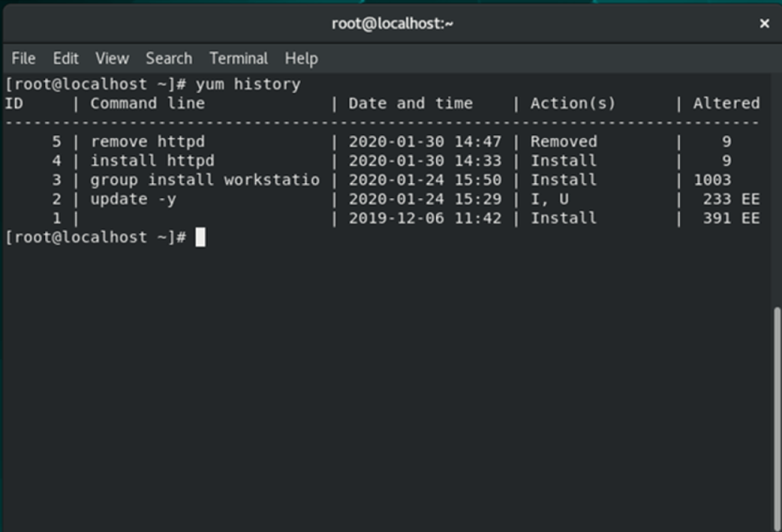782x532 pixels.
Task: Open the Search menu
Action: pyautogui.click(x=168, y=58)
